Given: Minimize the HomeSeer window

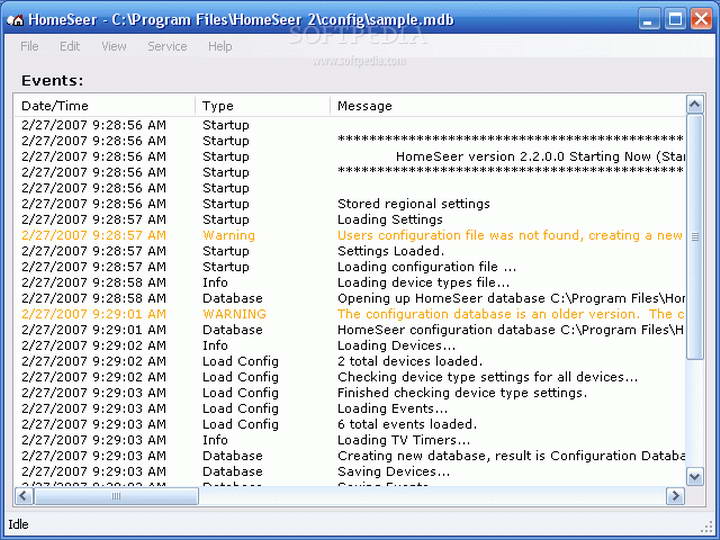Looking at the screenshot, I should pyautogui.click(x=648, y=20).
